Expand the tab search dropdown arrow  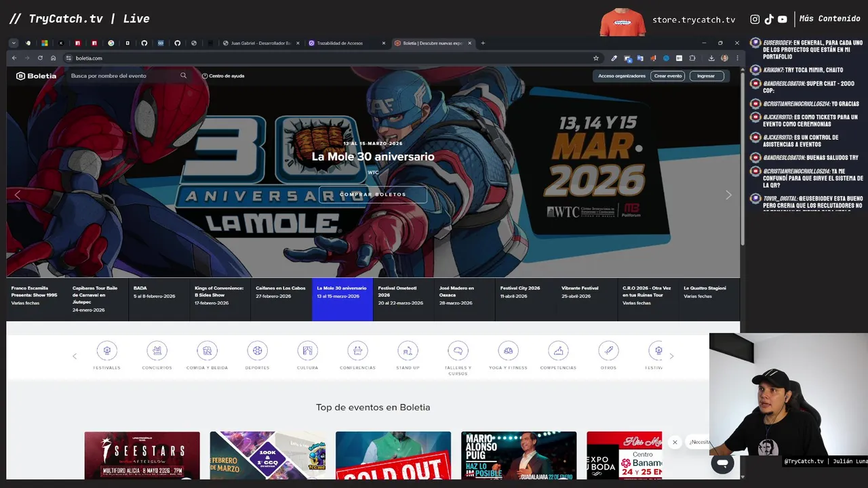[x=13, y=43]
